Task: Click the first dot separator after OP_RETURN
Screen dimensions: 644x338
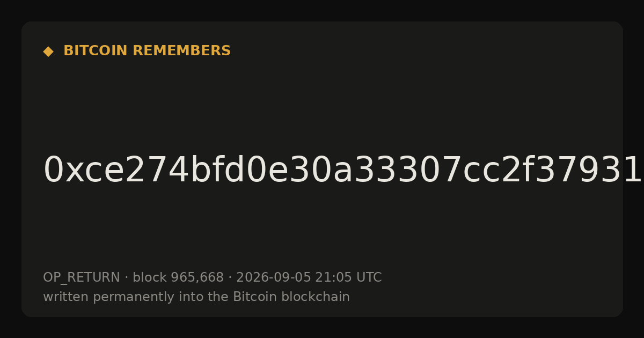Action: pyautogui.click(x=127, y=278)
